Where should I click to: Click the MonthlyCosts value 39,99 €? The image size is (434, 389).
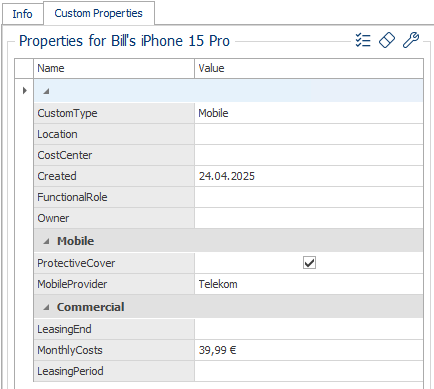tap(217, 350)
